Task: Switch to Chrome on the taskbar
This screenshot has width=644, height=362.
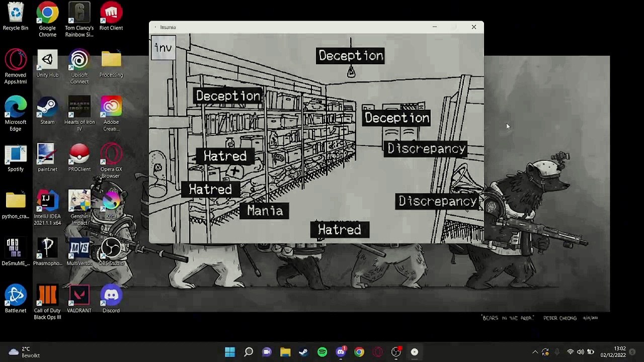Action: [359, 352]
